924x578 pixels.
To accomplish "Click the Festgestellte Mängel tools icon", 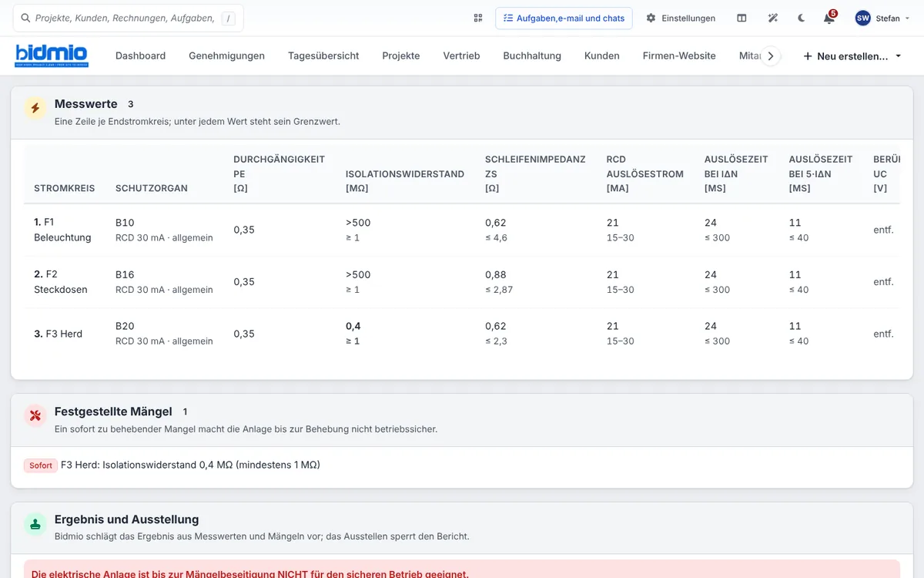I will 35,415.
